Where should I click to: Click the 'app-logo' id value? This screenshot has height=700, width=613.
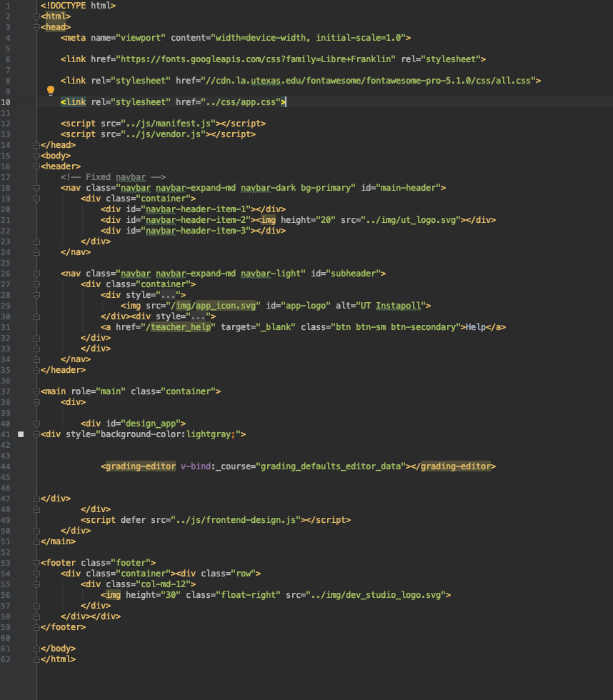(x=306, y=306)
